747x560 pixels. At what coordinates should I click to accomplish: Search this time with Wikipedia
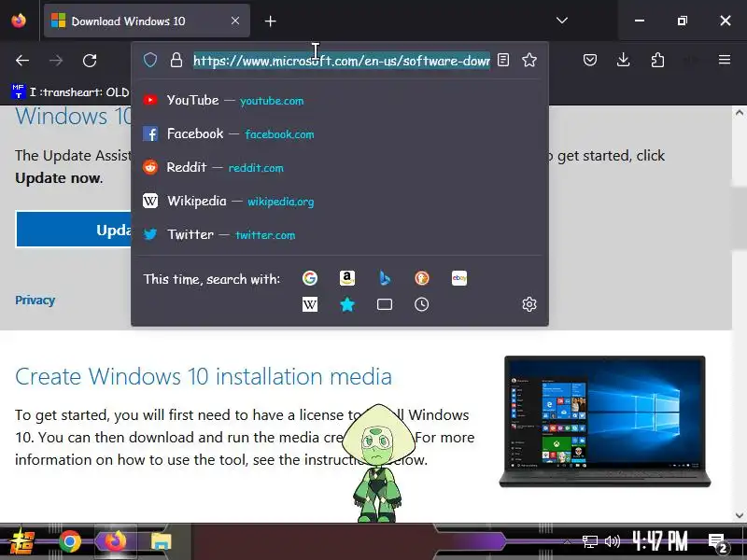[310, 304]
